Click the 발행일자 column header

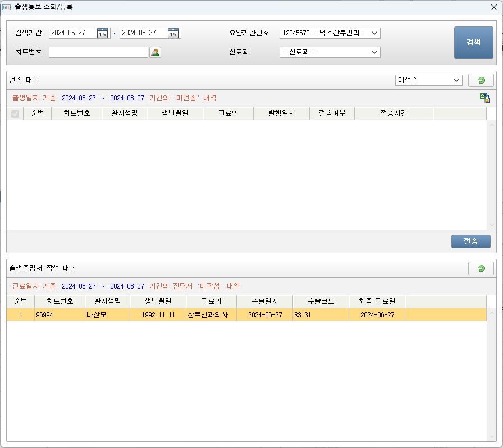coord(281,113)
